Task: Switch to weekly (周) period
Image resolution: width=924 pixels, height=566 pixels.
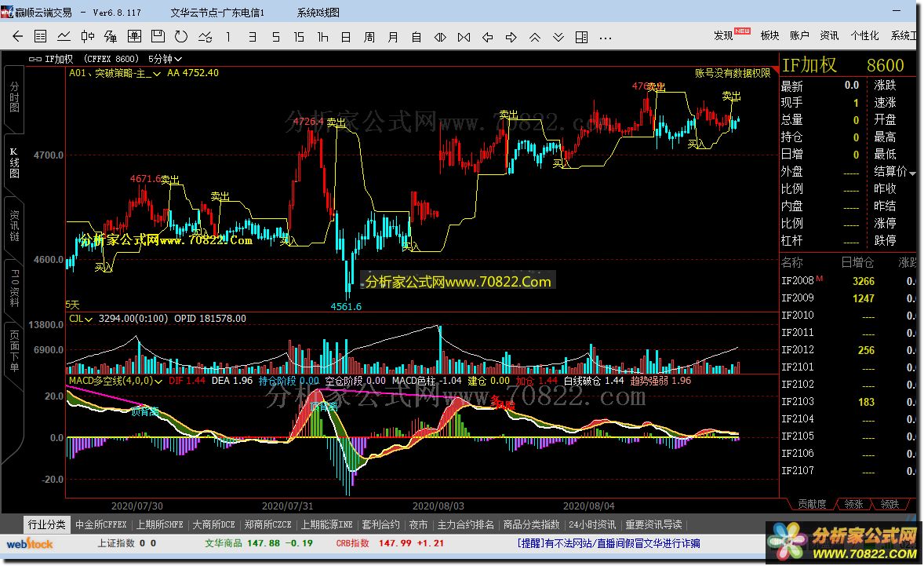Action: (369, 37)
